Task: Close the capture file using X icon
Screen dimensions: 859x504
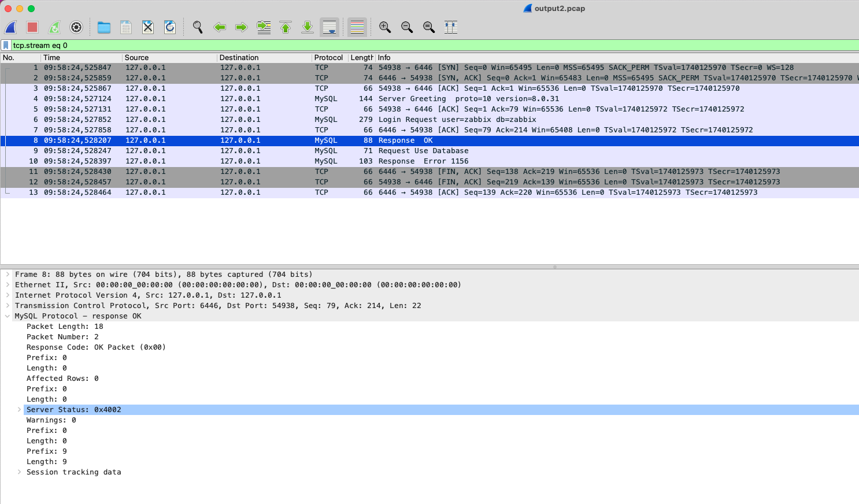Action: tap(148, 27)
